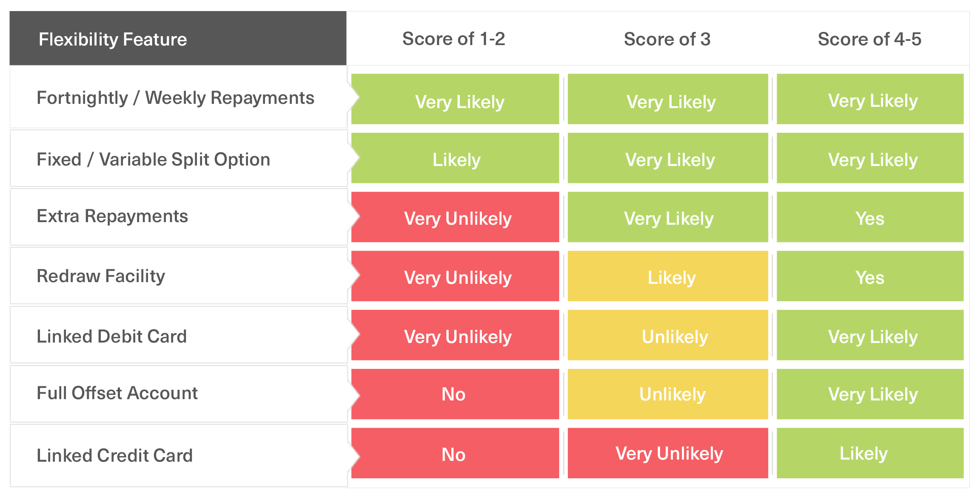Click yellow Unlikely cell for Linked Debit Card

pos(668,335)
